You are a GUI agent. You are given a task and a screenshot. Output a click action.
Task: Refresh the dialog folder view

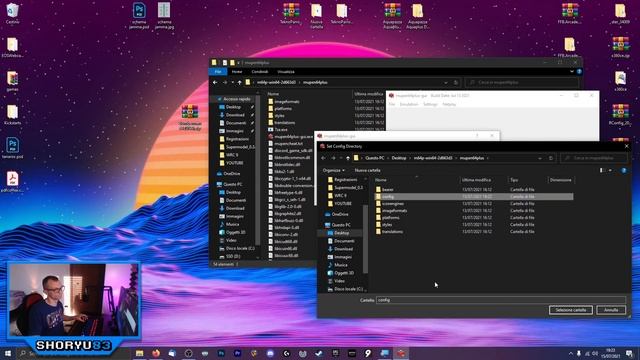click(x=551, y=158)
